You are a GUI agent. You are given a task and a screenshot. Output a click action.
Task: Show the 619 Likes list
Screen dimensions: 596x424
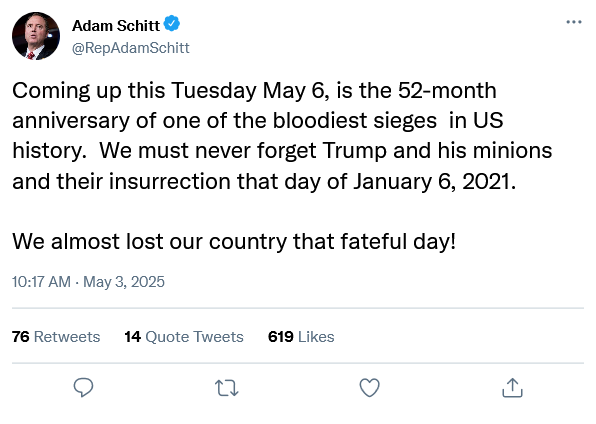[301, 337]
